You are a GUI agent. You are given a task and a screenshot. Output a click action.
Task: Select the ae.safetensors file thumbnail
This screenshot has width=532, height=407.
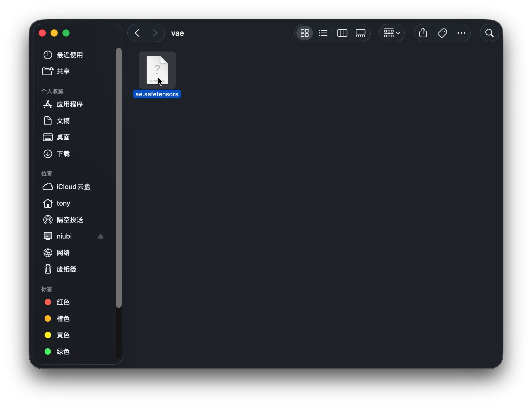(157, 70)
